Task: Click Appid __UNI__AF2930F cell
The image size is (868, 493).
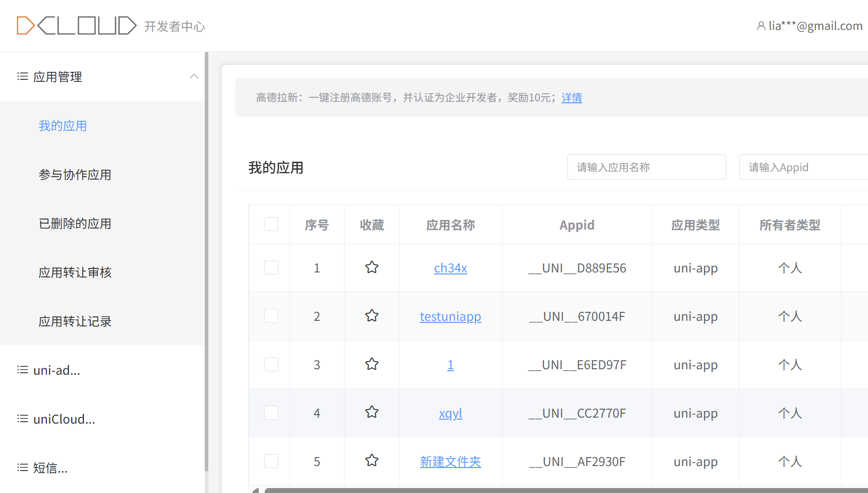Action: [x=577, y=462]
